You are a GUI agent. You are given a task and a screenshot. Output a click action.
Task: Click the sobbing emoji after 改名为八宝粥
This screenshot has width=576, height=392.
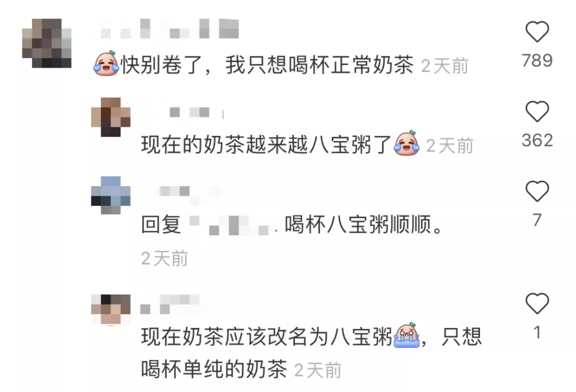click(x=406, y=335)
